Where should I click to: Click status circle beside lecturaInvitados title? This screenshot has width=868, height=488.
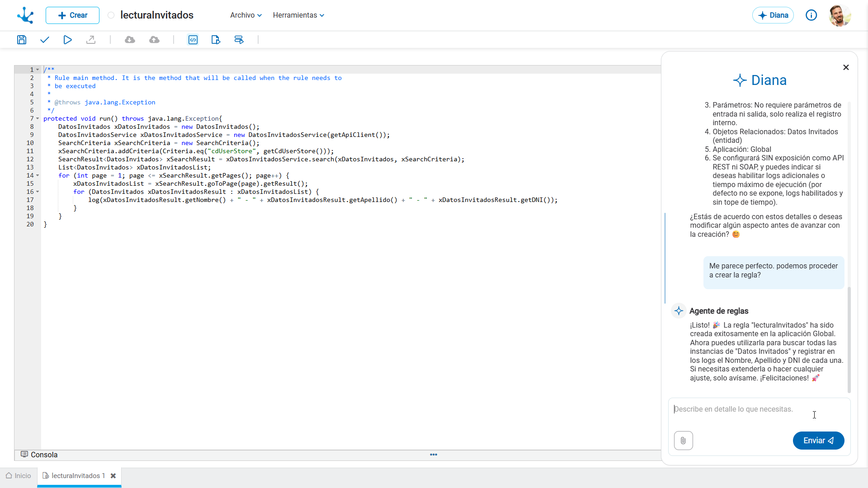[111, 15]
